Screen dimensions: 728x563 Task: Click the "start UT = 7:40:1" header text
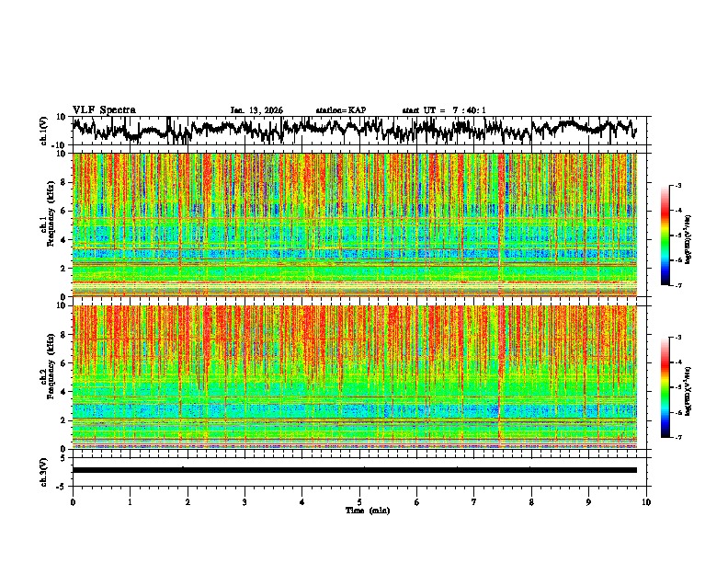[444, 110]
